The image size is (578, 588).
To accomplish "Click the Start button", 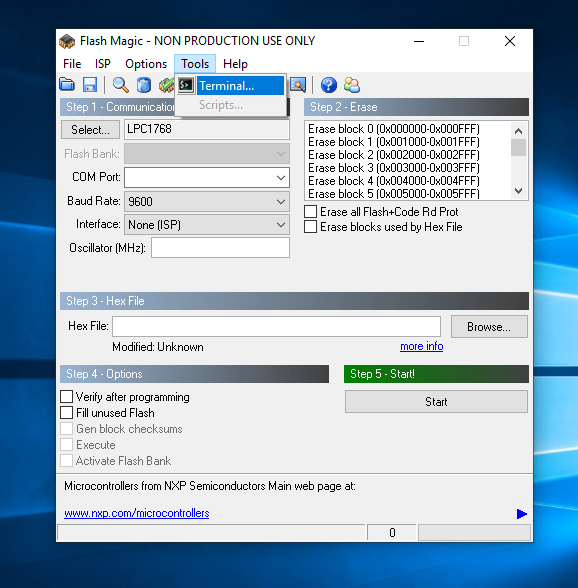I will coord(436,402).
